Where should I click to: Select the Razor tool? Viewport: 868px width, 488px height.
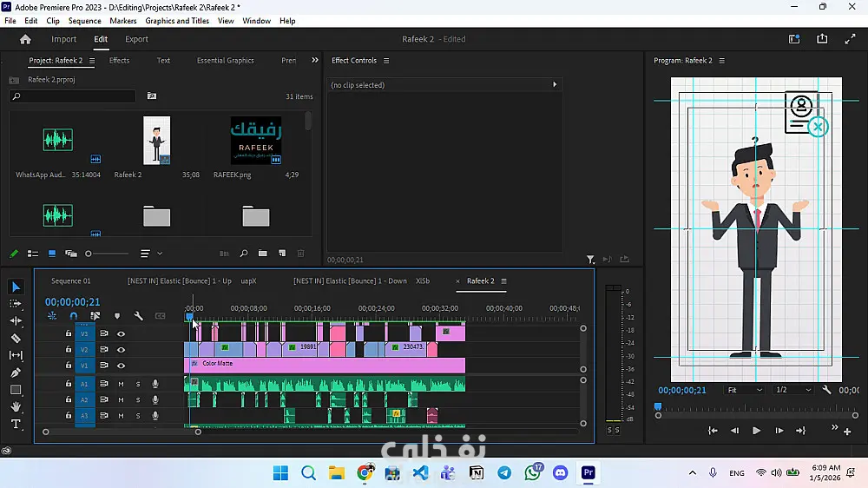click(x=16, y=338)
